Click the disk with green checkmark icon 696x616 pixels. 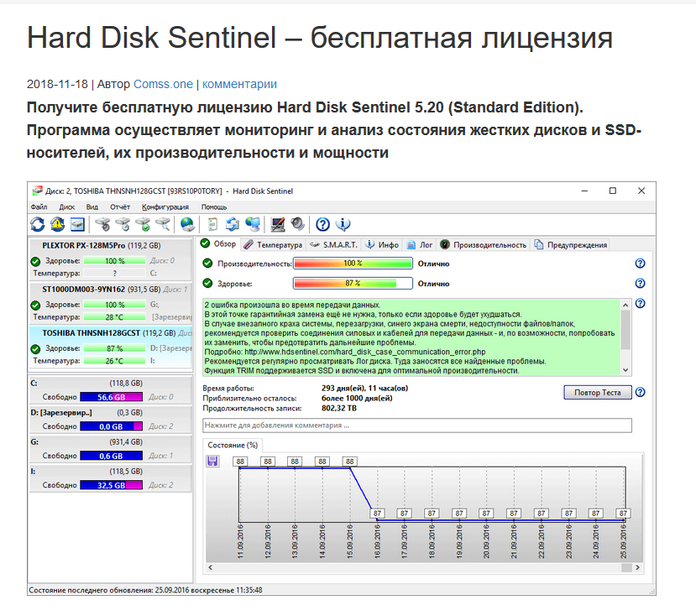pos(143,225)
